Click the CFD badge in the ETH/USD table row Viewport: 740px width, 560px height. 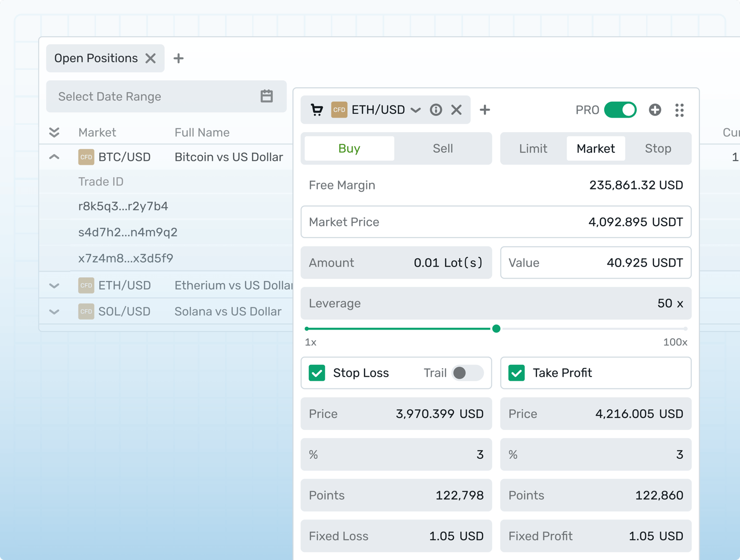pos(86,285)
